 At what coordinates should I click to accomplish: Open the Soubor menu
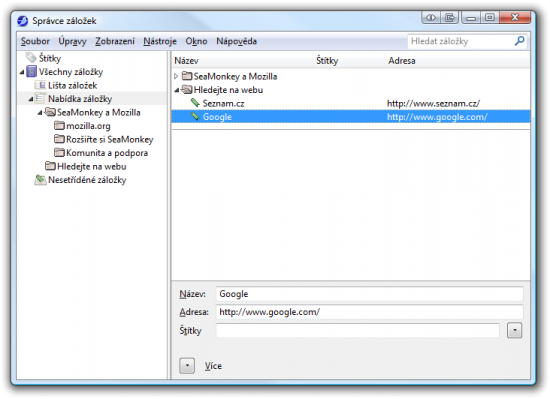(35, 41)
